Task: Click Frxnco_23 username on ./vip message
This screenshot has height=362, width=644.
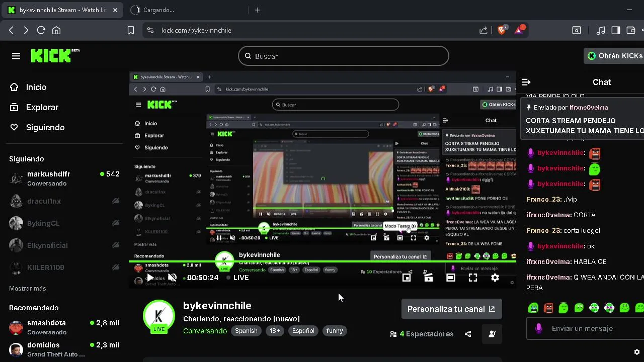Action: (x=544, y=200)
